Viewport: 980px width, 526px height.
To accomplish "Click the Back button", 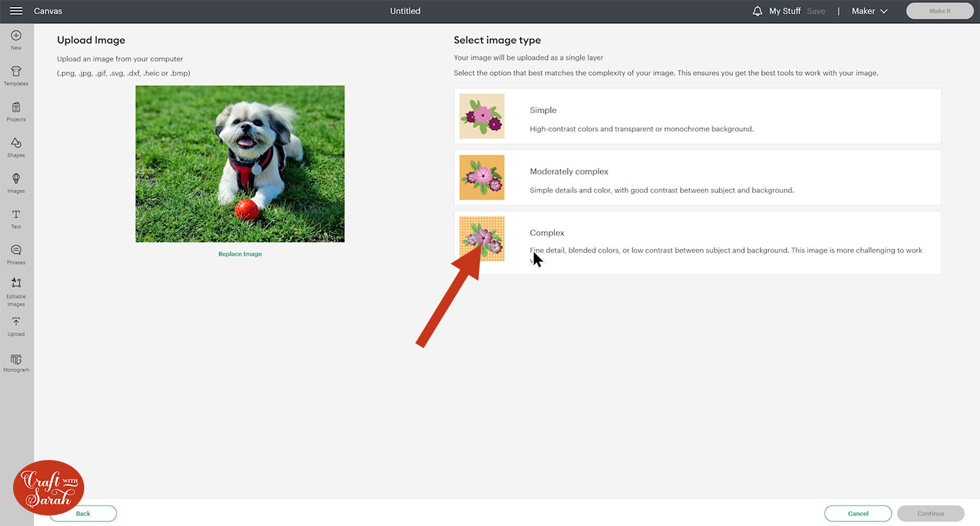I will pyautogui.click(x=83, y=514).
